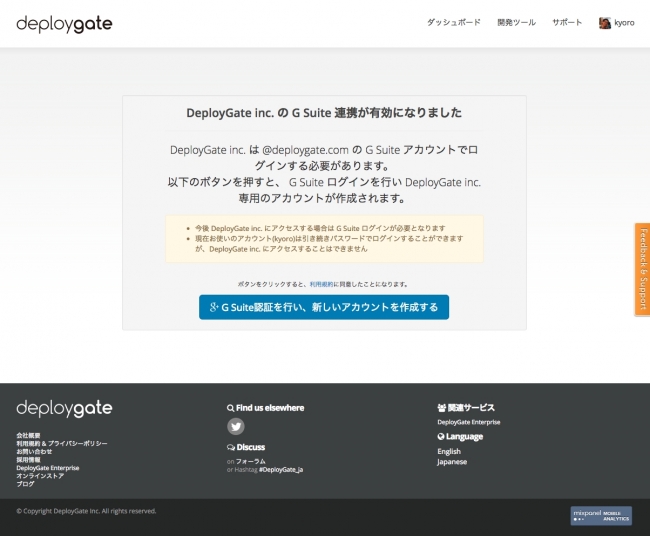Open サポート in the top navigation
Image resolution: width=650 pixels, height=536 pixels.
[567, 22]
